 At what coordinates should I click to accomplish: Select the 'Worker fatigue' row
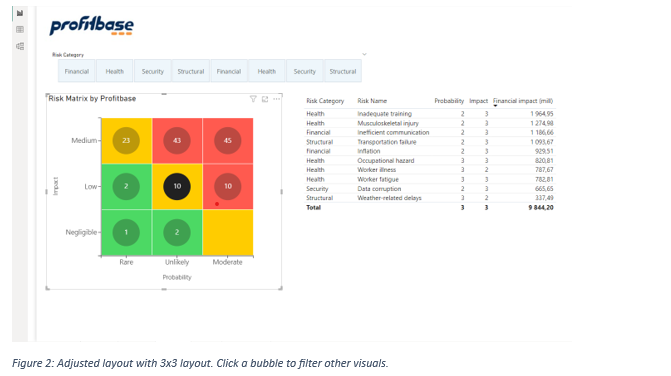430,179
